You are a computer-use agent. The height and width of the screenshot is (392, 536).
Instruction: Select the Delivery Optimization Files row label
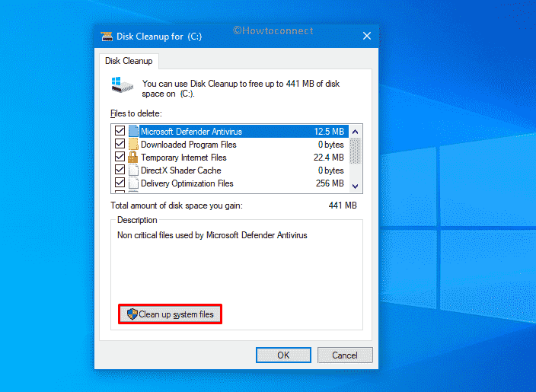coord(187,183)
